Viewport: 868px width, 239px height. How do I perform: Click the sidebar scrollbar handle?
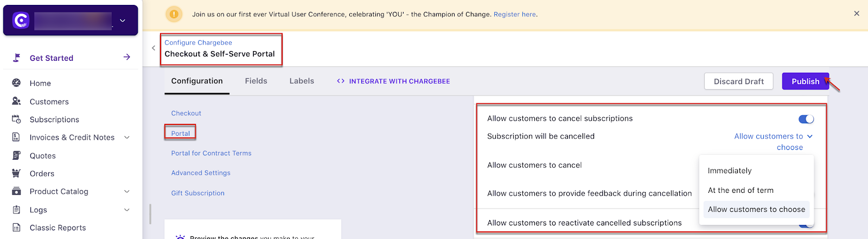pyautogui.click(x=150, y=213)
